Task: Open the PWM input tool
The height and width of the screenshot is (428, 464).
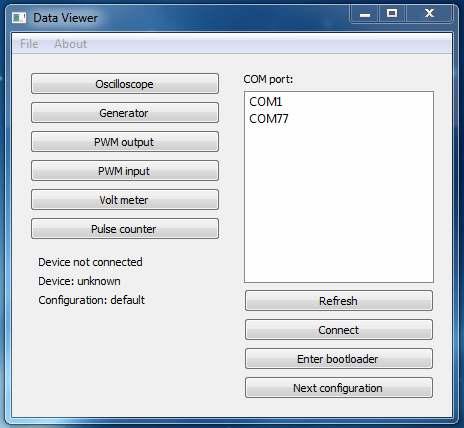Action: pyautogui.click(x=125, y=171)
